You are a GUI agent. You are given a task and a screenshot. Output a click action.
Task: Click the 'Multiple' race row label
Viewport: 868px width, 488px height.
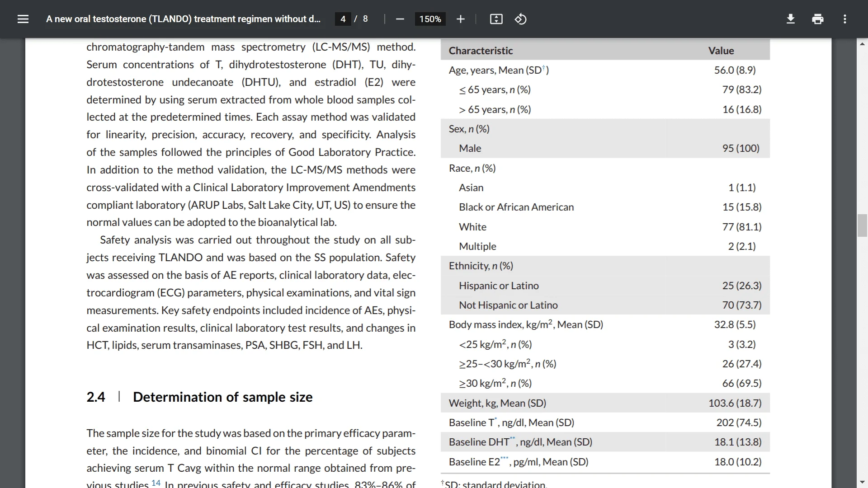[477, 246]
